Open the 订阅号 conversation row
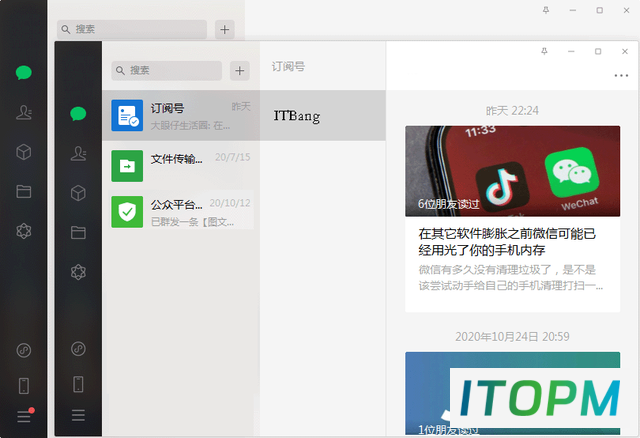640x438 pixels. [x=181, y=116]
